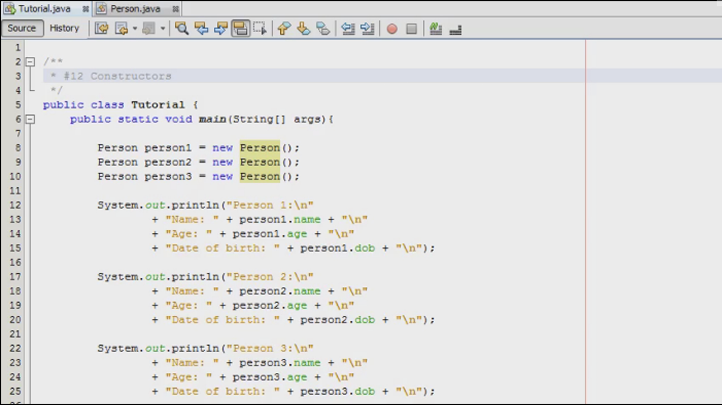
Task: Close the Tutorial.java tab
Action: pyautogui.click(x=85, y=9)
